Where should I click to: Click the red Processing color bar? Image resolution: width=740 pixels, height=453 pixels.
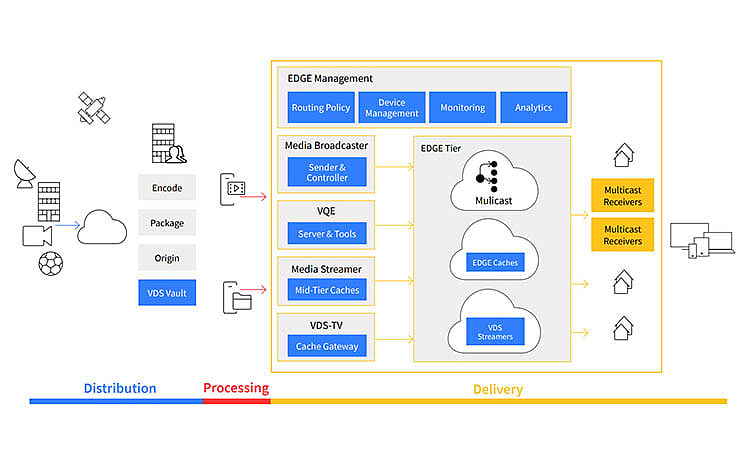pyautogui.click(x=236, y=401)
